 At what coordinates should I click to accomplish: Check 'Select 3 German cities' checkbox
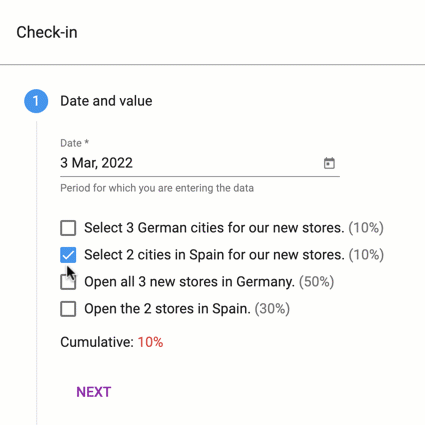tap(68, 228)
